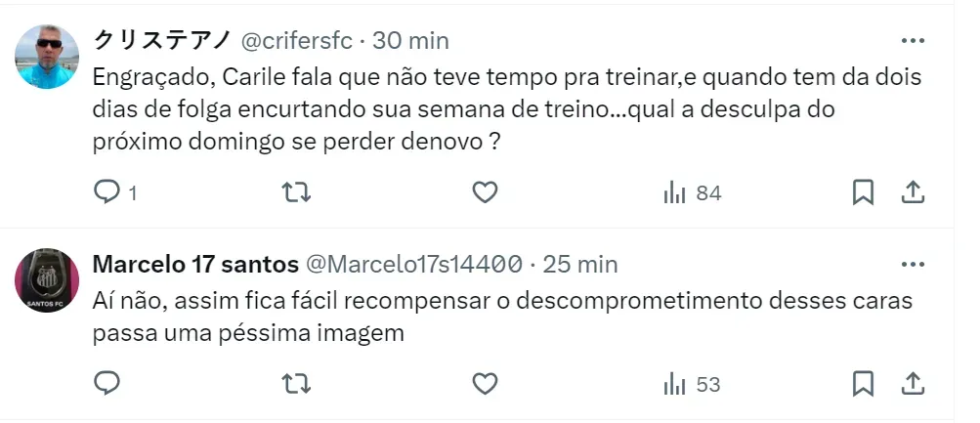This screenshot has height=423, width=980.
Task: Open the 25 min timestamp link
Action: coord(578,264)
